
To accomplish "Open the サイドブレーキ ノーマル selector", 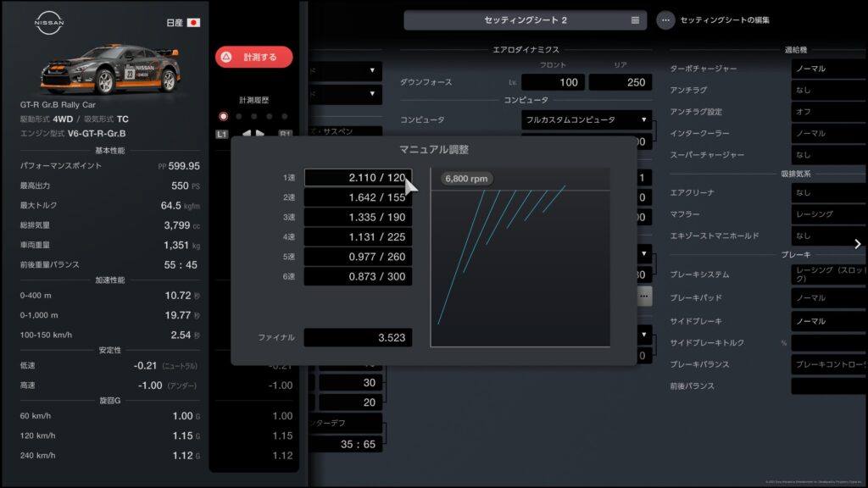I will 829,321.
